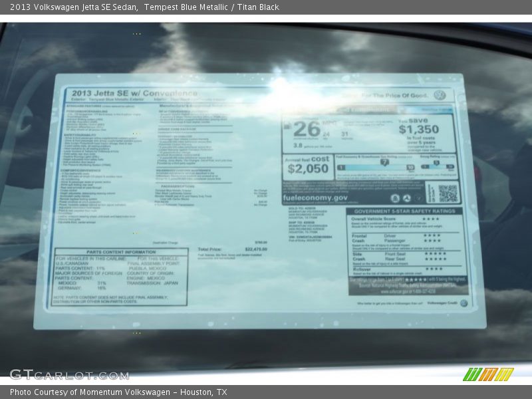Click the Volkswagen logo at sticker top-right
Screen dimensions: 532x399
pos(439,95)
